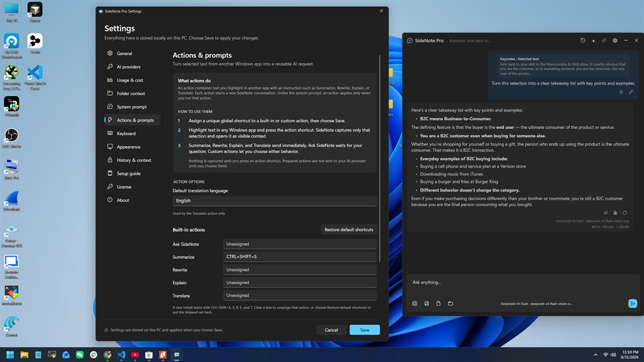This screenshot has height=362, width=644.
Task: Attach image in chat input
Action: (427, 304)
